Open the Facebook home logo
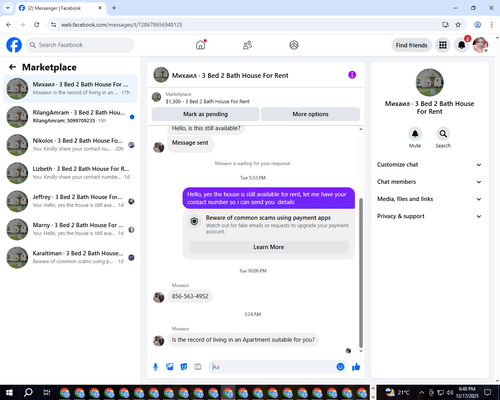The height and width of the screenshot is (400, 500). tap(14, 45)
